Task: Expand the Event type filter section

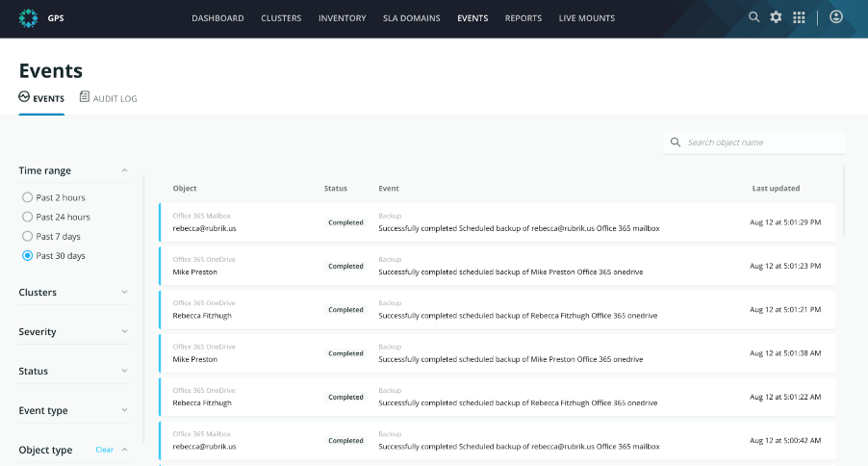Action: pyautogui.click(x=124, y=410)
